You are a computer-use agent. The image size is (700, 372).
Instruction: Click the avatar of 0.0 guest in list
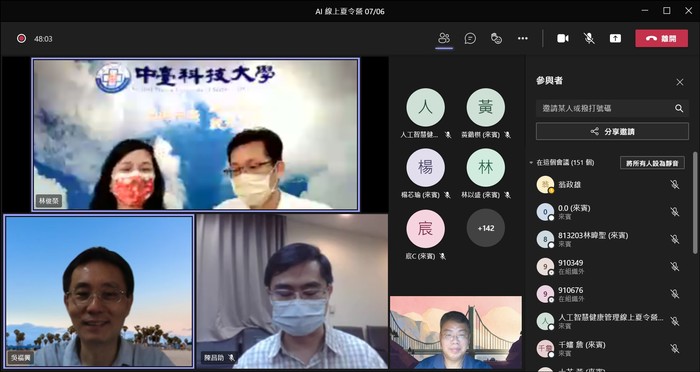click(545, 212)
